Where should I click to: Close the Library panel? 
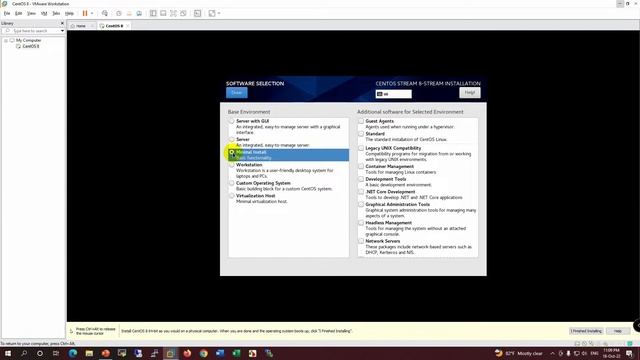pyautogui.click(x=62, y=23)
